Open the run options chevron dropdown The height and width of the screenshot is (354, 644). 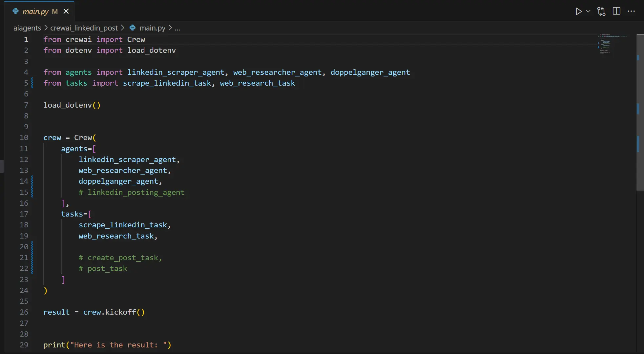(588, 11)
